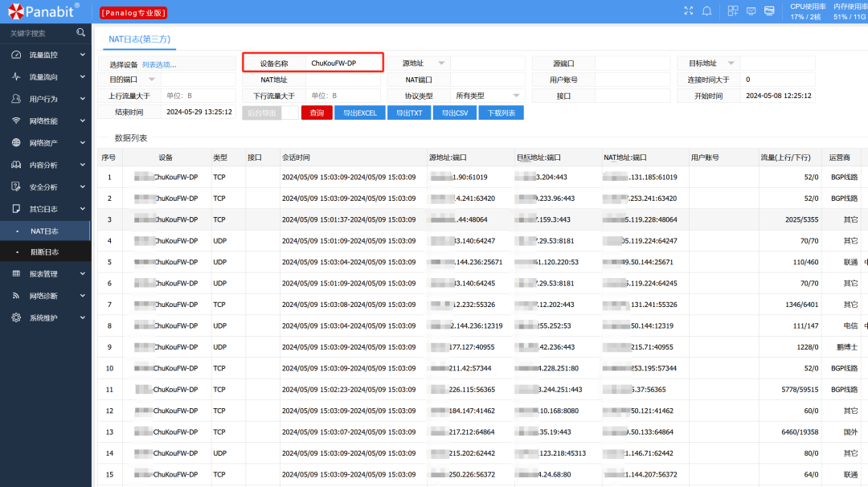Click the 系统维护 gear icon in sidebar
The height and width of the screenshot is (487, 868).
pos(16,317)
